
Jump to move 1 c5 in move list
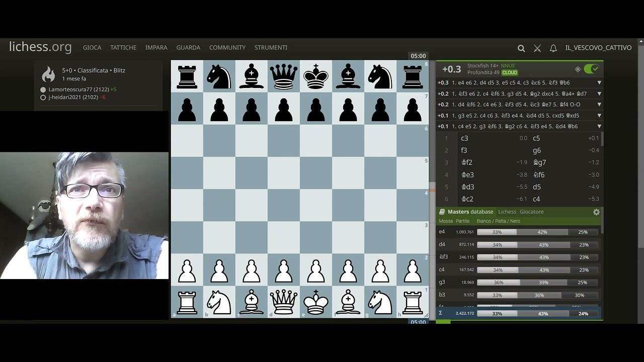[x=565, y=138]
